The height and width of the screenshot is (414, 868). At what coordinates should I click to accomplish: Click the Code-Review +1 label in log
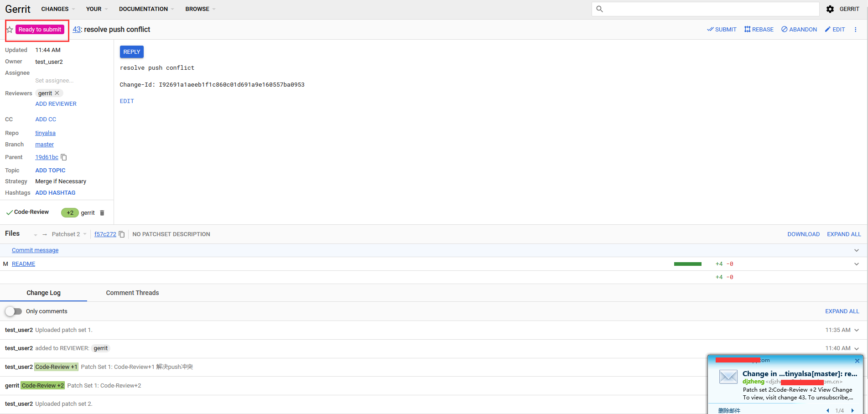pos(57,367)
